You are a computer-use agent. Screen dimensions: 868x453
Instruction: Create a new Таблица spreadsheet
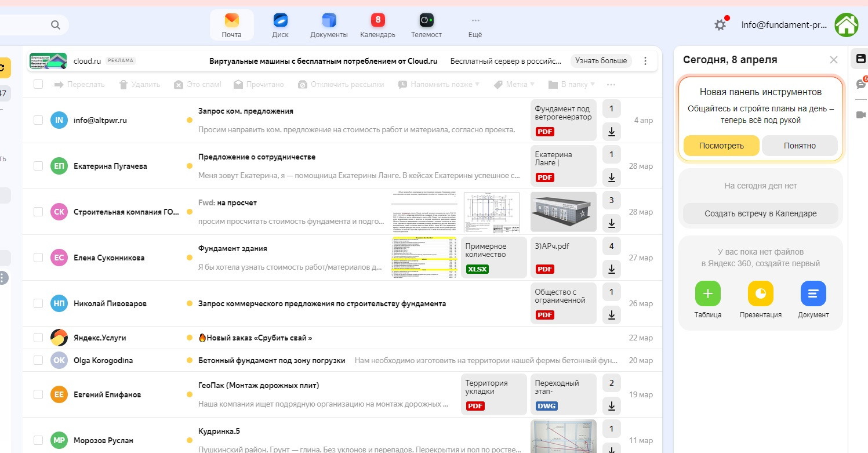click(708, 300)
